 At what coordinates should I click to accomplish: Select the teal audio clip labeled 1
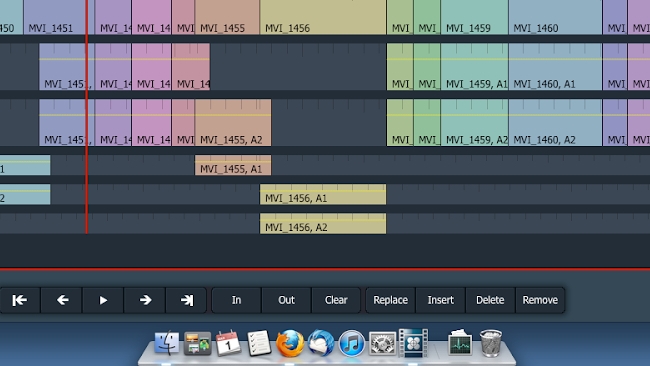pos(25,165)
